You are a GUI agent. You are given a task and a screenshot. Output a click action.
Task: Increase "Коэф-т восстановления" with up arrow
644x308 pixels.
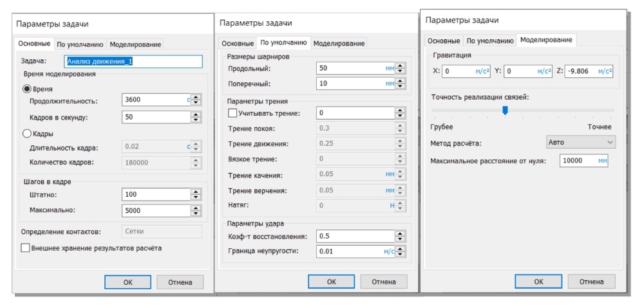[x=400, y=233]
